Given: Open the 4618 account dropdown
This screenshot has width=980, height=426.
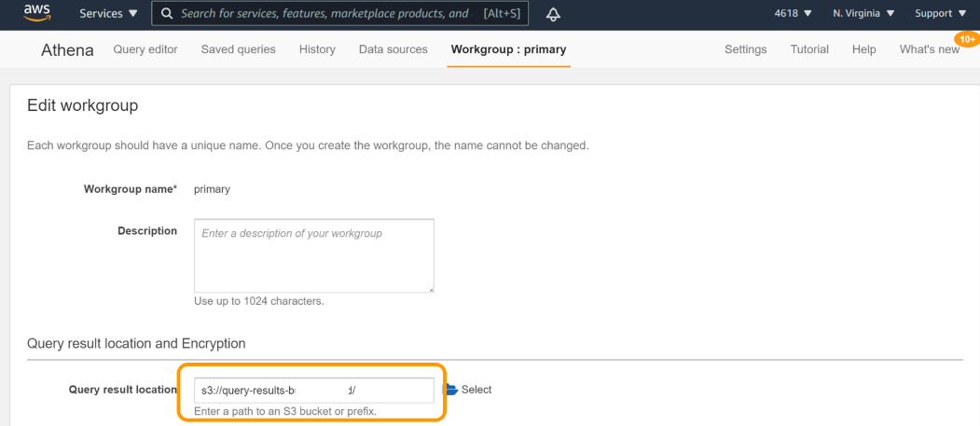Looking at the screenshot, I should (x=794, y=13).
